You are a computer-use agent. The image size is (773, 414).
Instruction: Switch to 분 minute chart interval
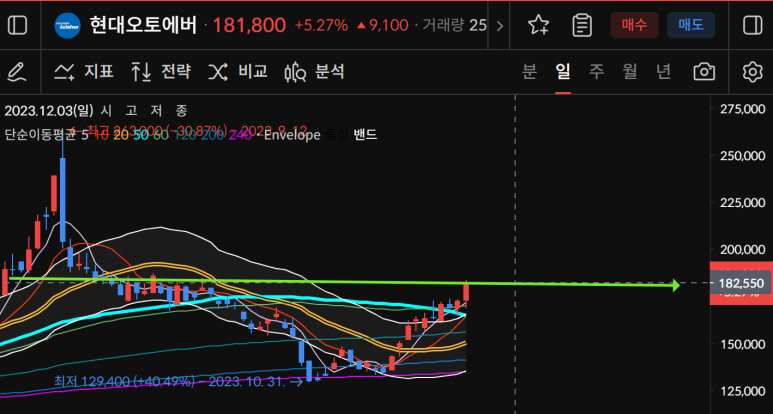(529, 72)
